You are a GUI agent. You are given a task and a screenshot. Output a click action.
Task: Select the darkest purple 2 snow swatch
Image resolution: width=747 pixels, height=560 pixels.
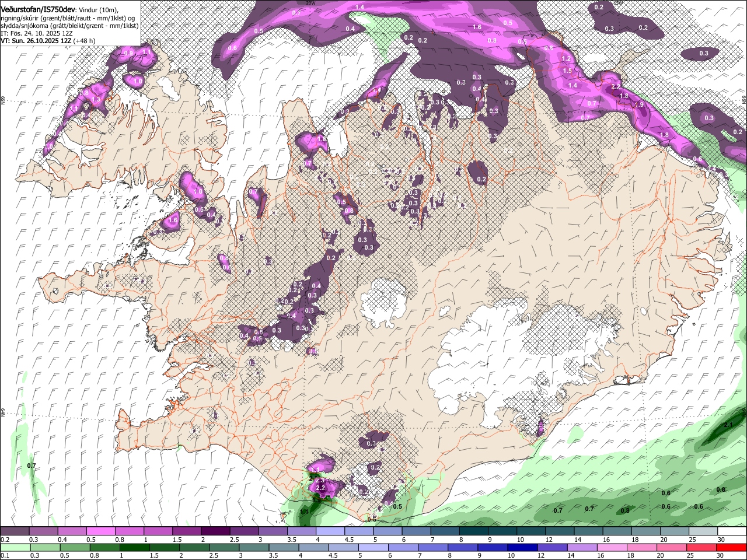coord(215,531)
